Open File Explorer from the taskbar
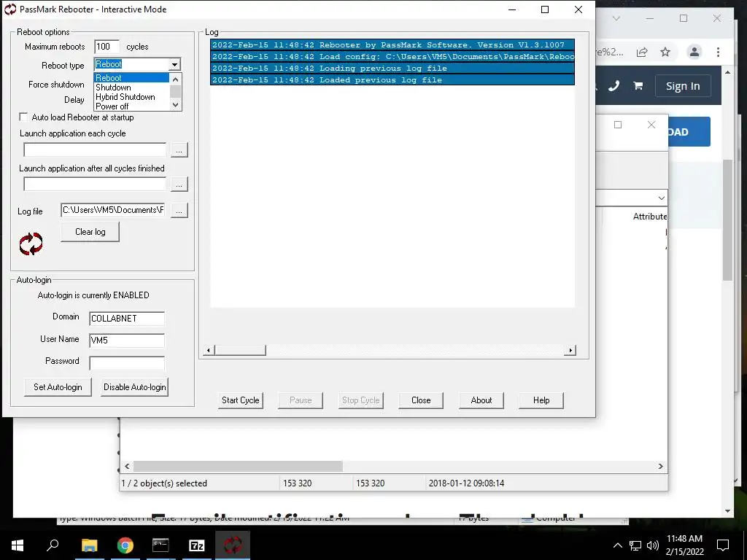Image resolution: width=747 pixels, height=560 pixels. 89,545
